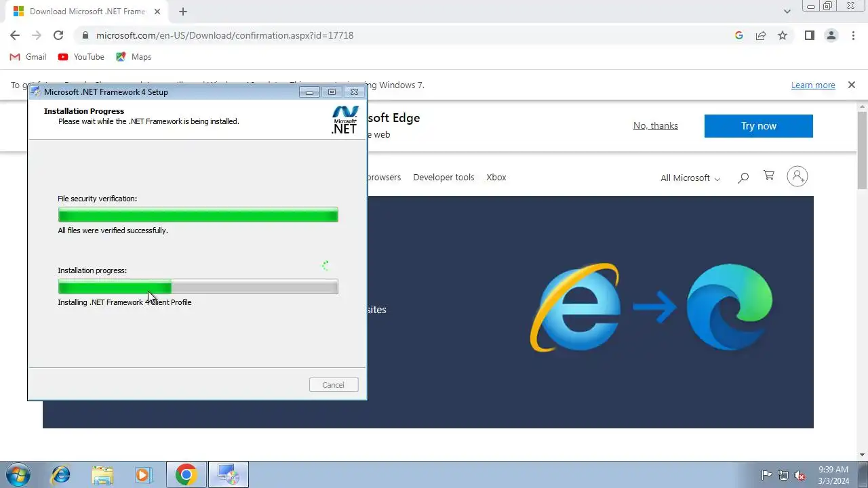Click the Microsoft Edge logo image
Screen dimensions: 868x488
pyautogui.click(x=730, y=306)
